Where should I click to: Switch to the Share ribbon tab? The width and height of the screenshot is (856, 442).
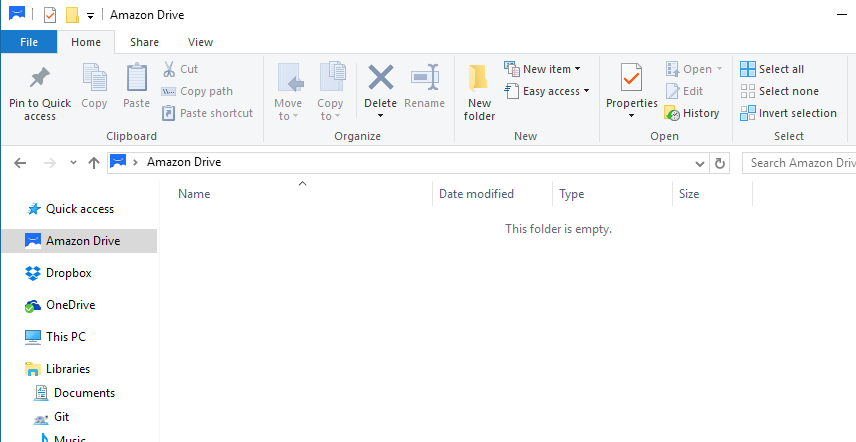tap(144, 42)
